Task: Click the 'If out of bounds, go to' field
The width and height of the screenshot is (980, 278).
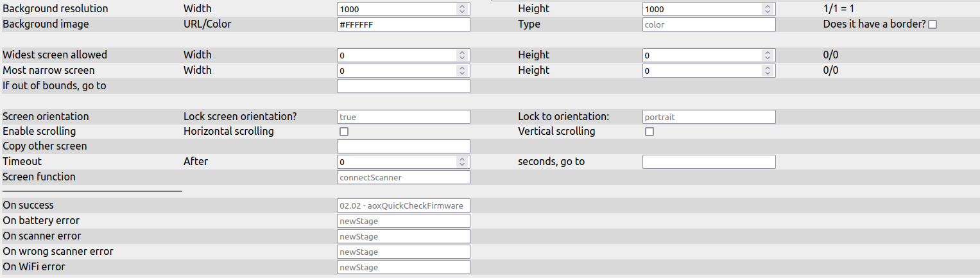Action: coord(403,86)
